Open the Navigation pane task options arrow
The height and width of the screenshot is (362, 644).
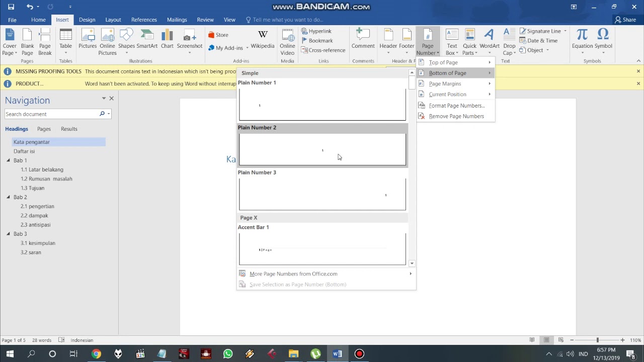tap(104, 99)
